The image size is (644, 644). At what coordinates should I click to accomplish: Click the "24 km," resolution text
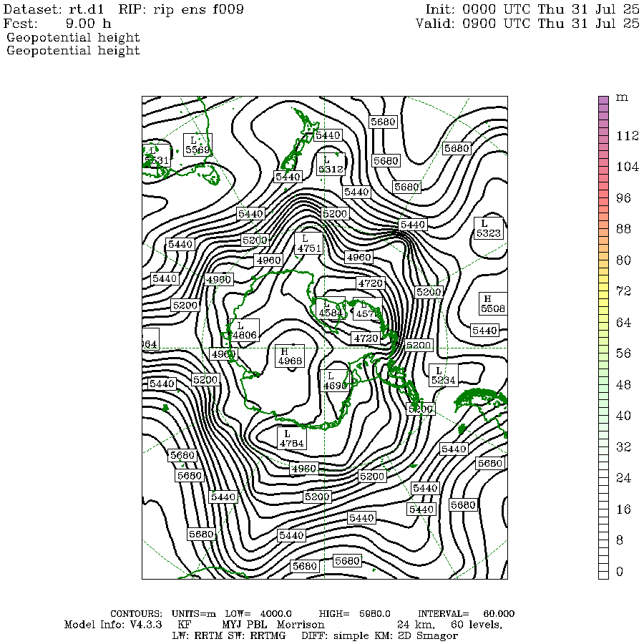click(x=416, y=625)
